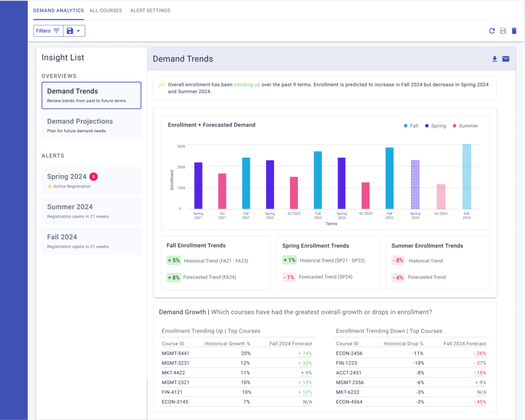This screenshot has height=420, width=525.
Task: Click N/A forecast for ECON-3145
Action: (x=308, y=402)
